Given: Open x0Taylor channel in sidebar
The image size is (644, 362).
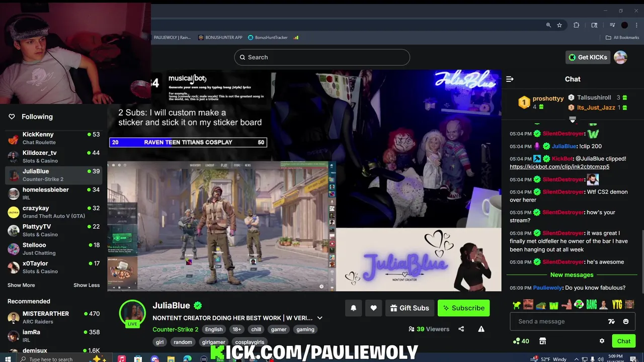Looking at the screenshot, I should coord(53,267).
